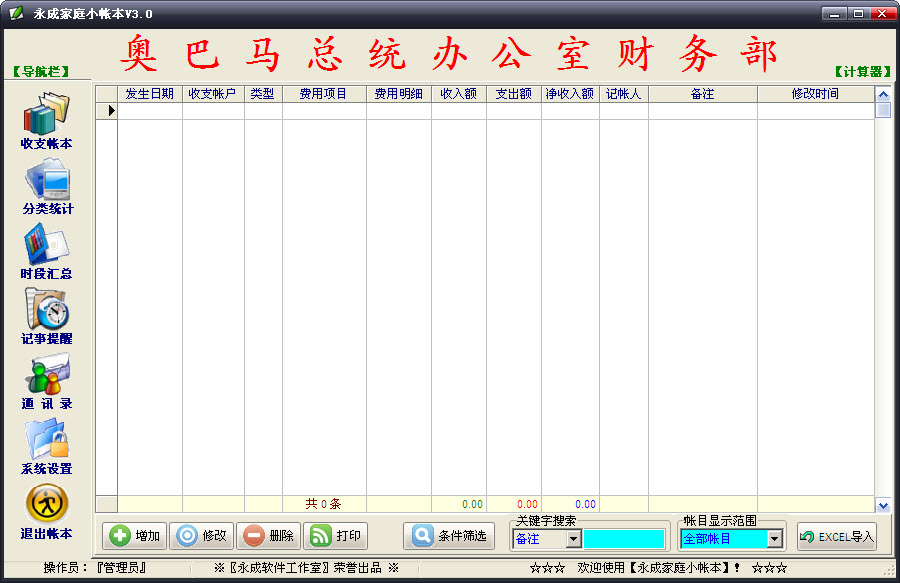
Task: Click the 修改 edit button
Action: (201, 536)
